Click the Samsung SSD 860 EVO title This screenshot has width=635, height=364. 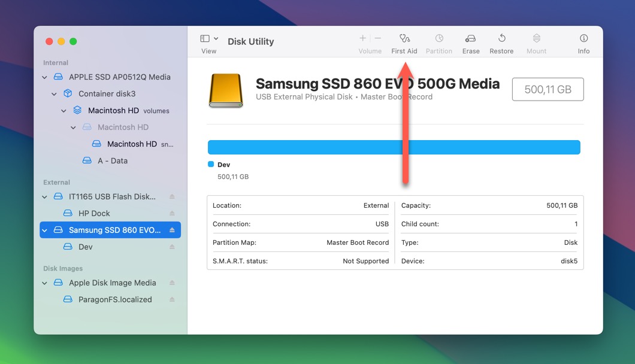pos(377,83)
